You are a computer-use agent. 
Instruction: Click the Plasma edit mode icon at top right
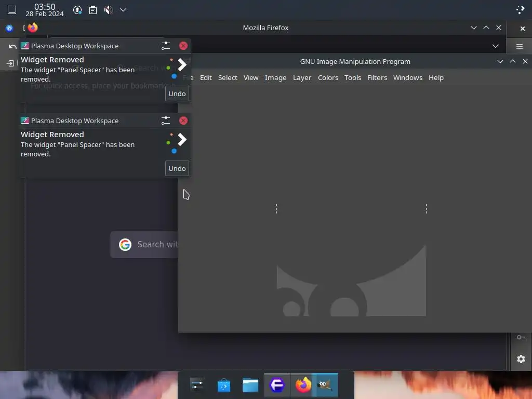[520, 9]
